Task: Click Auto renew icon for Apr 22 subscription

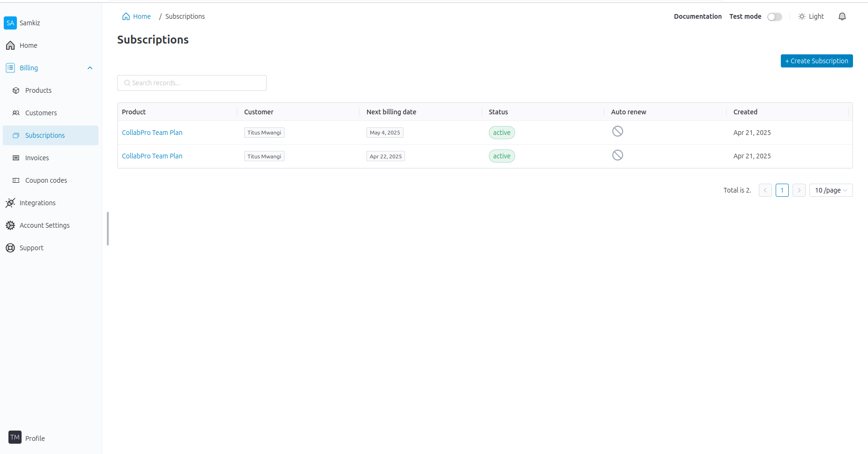Action: pyautogui.click(x=617, y=156)
